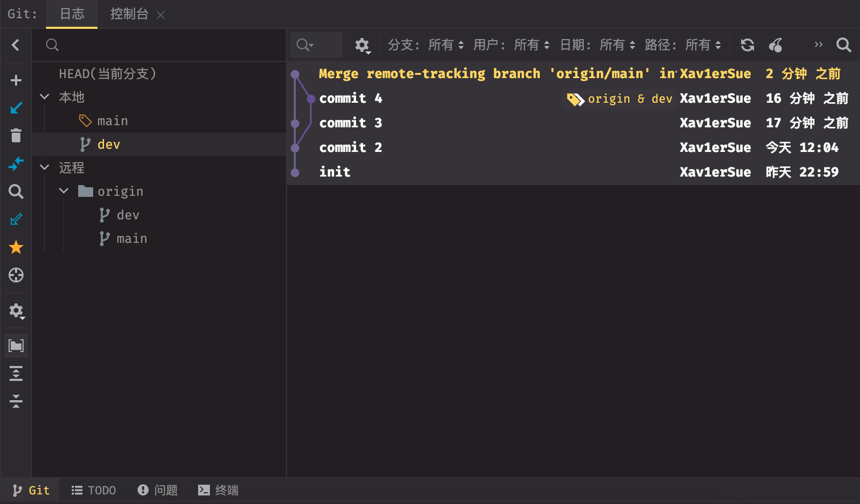The image size is (860, 504).
Task: Click the plus icon to create new branch
Action: 16,80
